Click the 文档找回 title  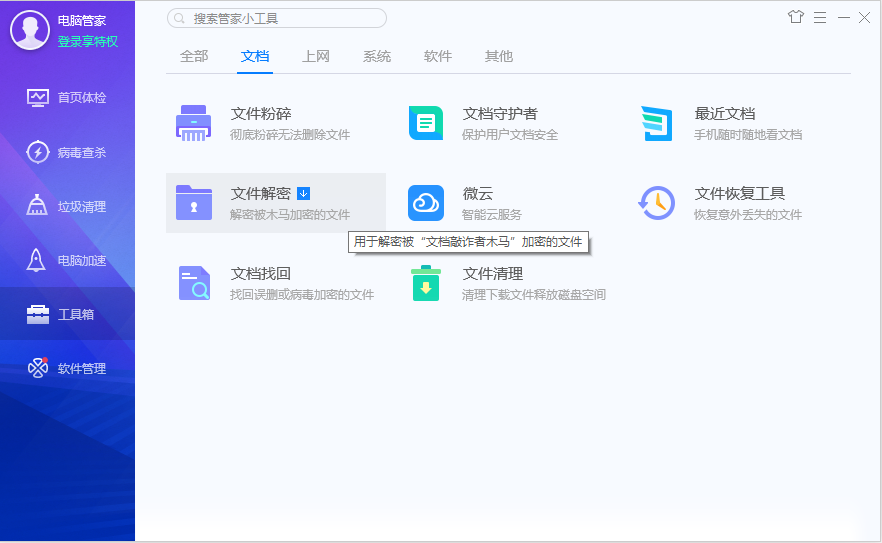coord(261,274)
